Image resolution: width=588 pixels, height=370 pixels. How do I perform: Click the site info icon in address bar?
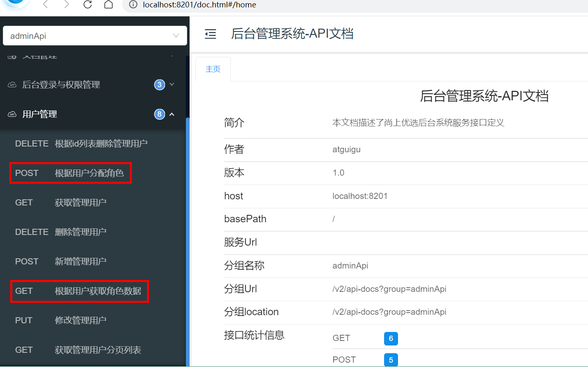pos(133,5)
